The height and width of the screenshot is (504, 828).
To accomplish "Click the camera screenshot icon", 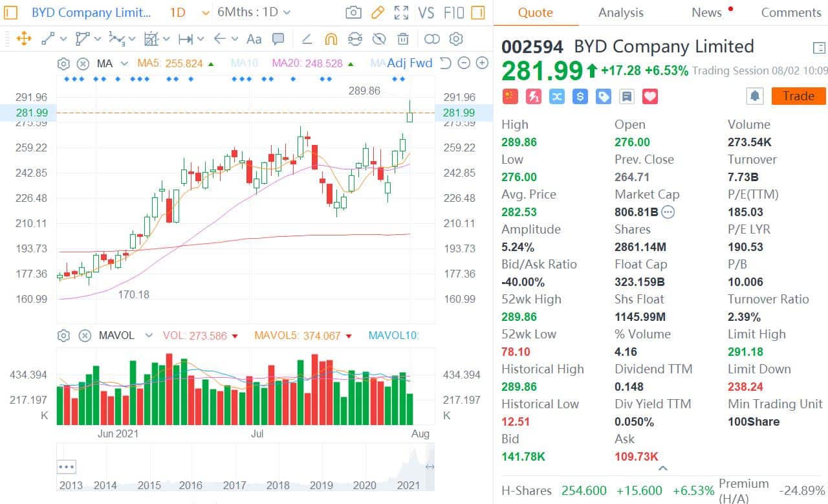I will [353, 12].
